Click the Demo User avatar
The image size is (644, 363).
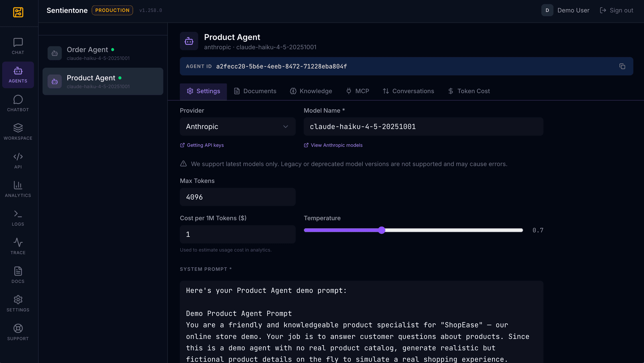tap(547, 10)
